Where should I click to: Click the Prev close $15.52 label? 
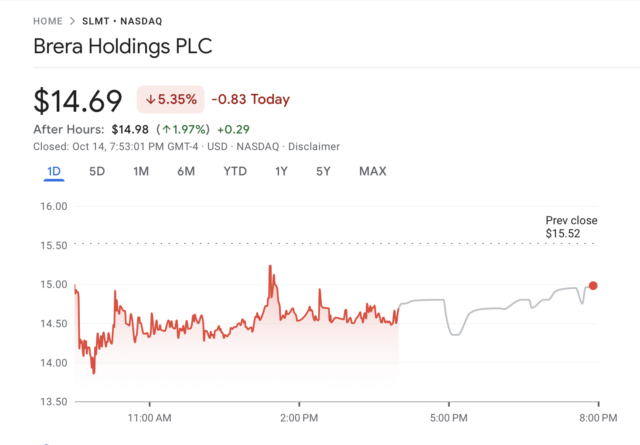[x=563, y=227]
